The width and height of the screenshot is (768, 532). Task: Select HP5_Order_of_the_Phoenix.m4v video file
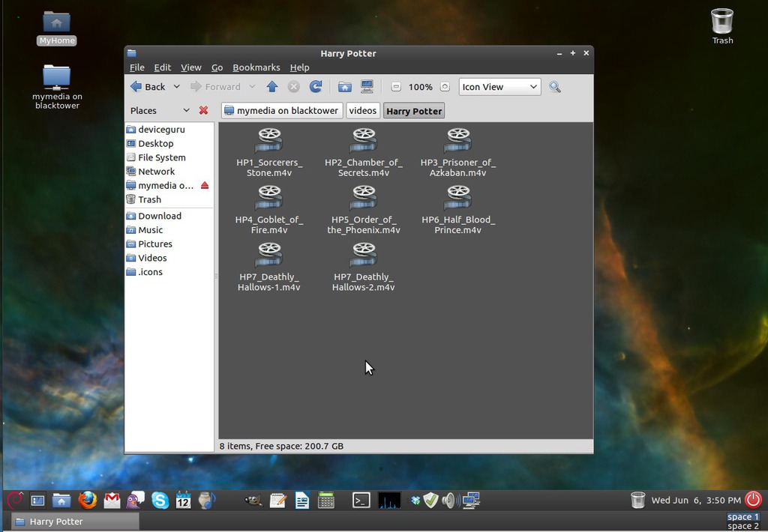364,210
